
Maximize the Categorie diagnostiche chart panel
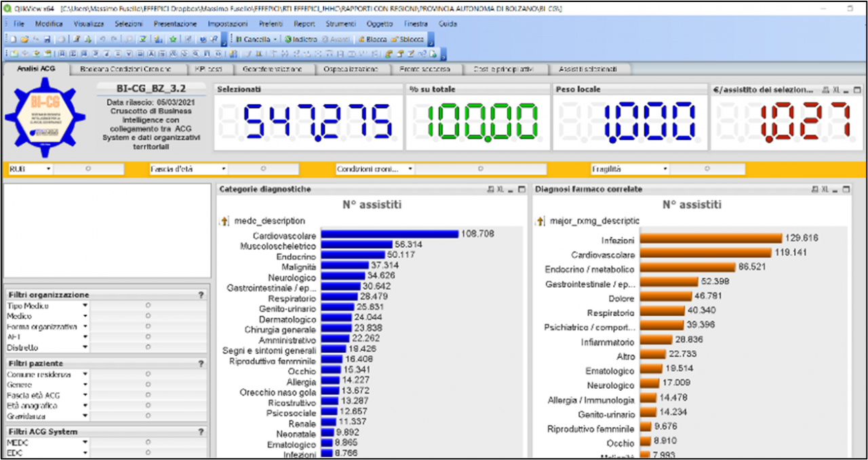coord(521,190)
